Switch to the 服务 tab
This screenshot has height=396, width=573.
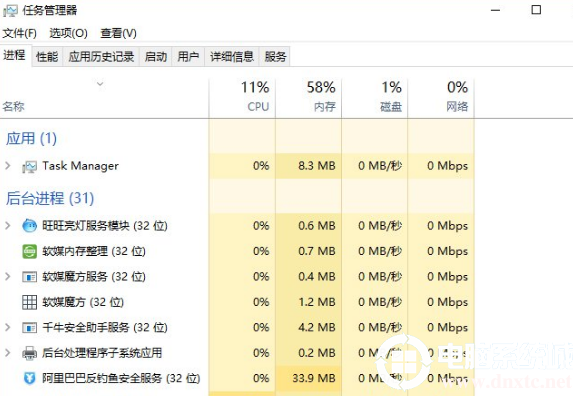coord(275,57)
